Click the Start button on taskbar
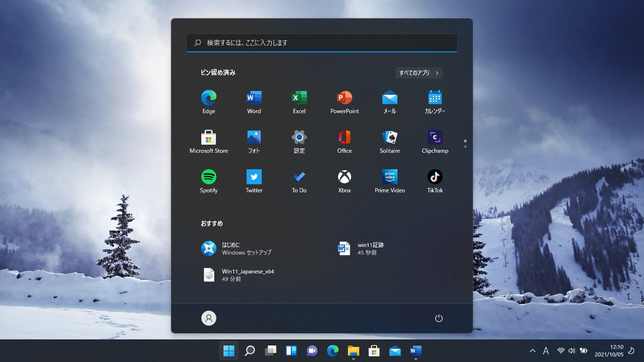Viewport: 644px width, 362px height. [x=229, y=351]
